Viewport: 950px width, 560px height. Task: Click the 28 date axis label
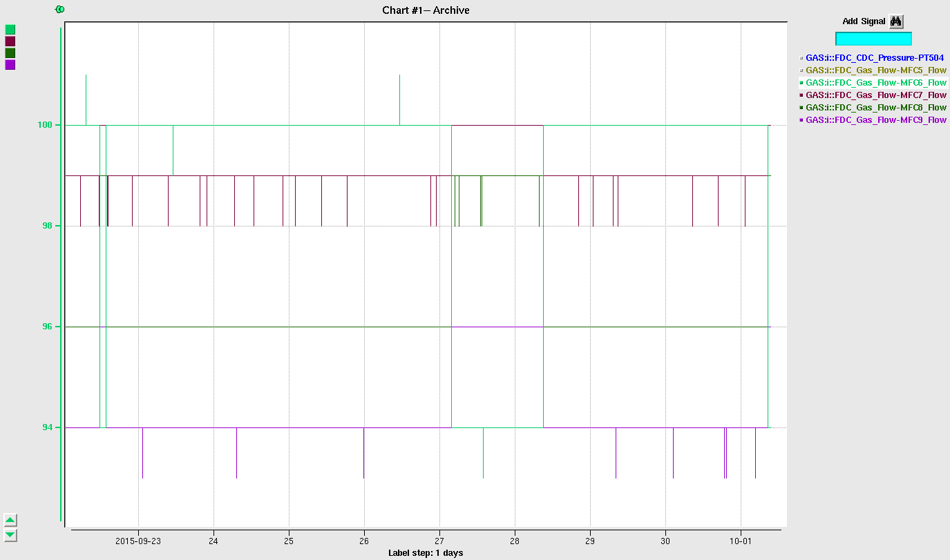[x=515, y=541]
